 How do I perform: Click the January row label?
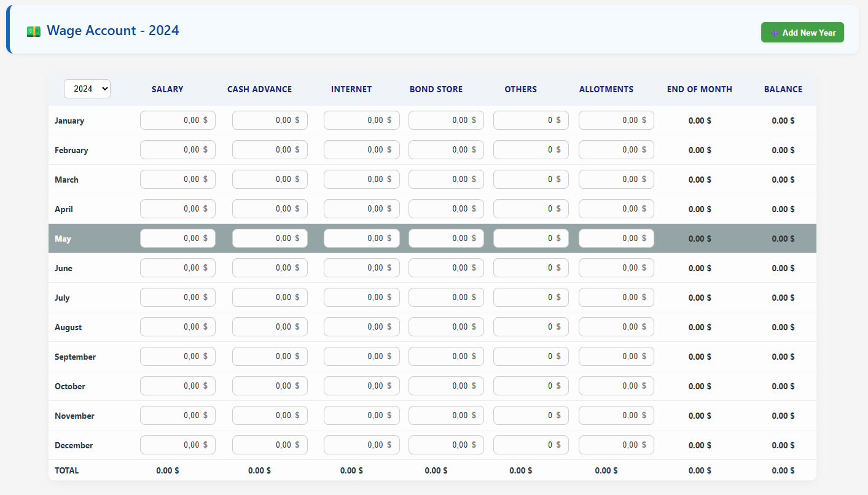[69, 121]
